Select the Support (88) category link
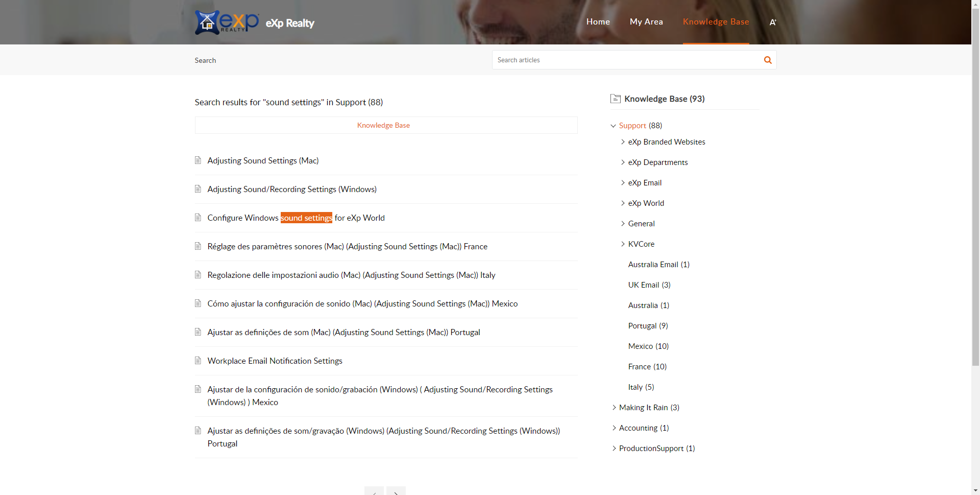 point(640,126)
